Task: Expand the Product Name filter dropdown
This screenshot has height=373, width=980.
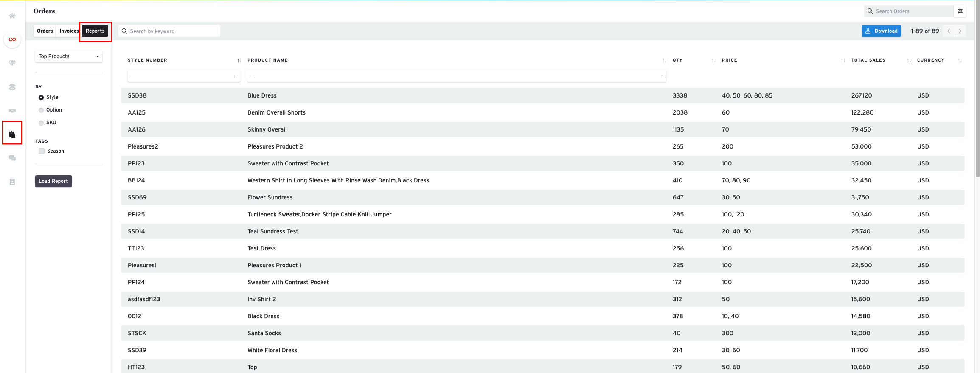Action: tap(456, 76)
